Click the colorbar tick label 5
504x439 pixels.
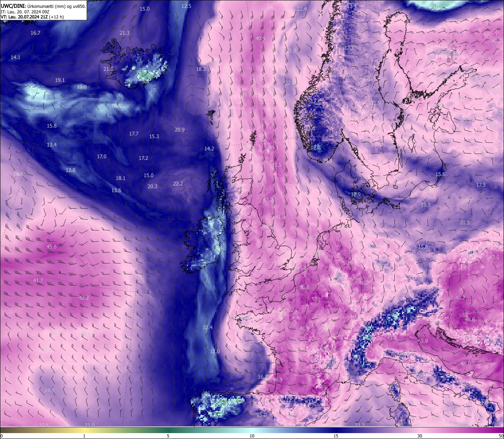tap(168, 436)
